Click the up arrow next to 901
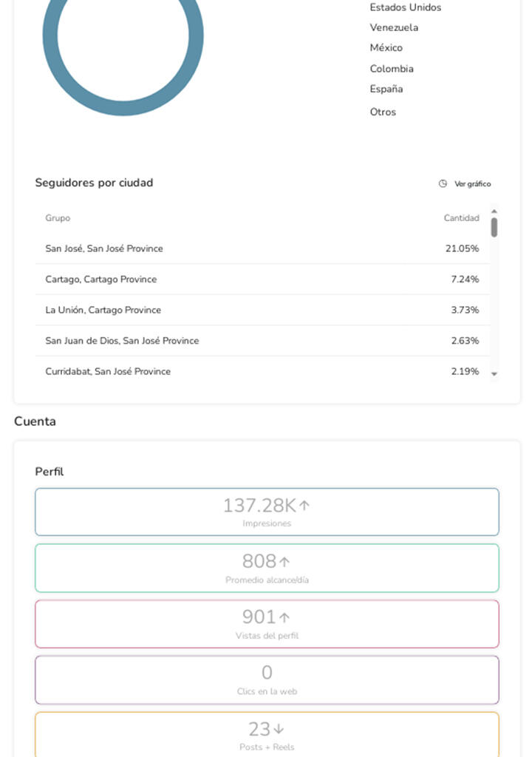The image size is (532, 757). (x=284, y=617)
